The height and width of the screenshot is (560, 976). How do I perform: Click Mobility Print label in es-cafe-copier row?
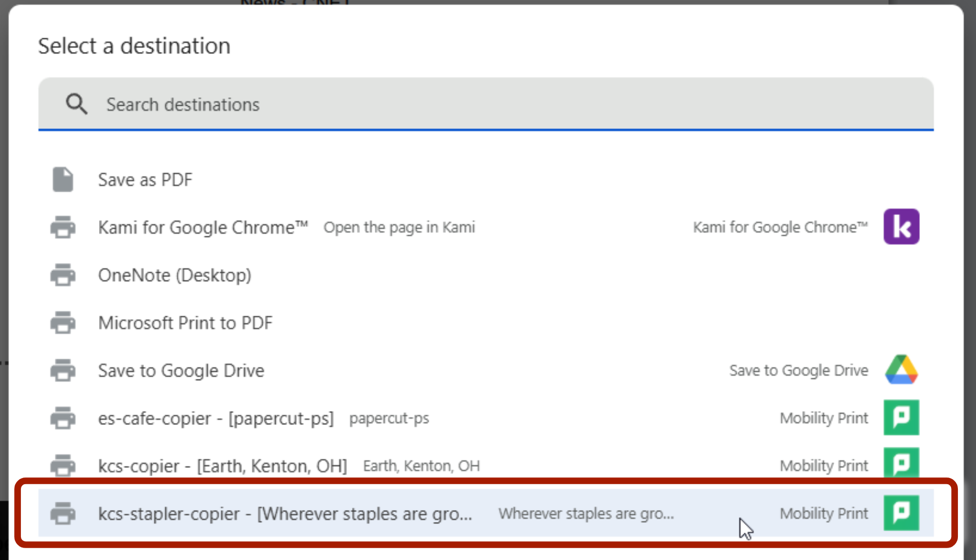(x=824, y=418)
